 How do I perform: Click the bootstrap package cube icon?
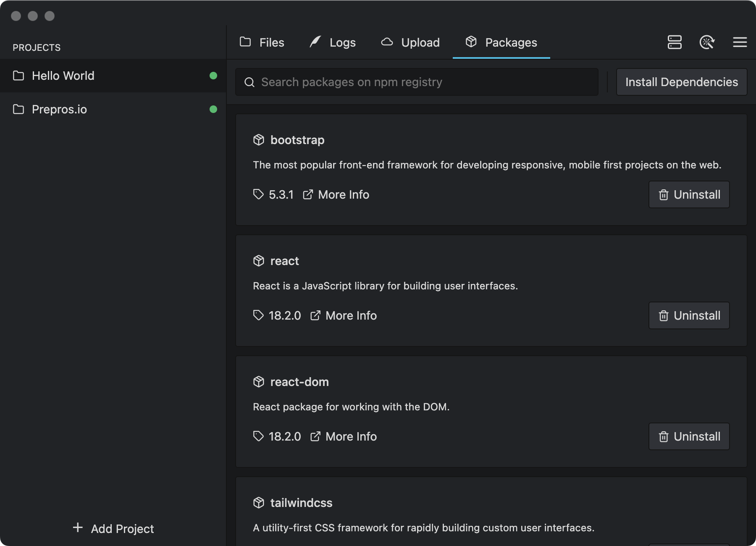(x=259, y=140)
